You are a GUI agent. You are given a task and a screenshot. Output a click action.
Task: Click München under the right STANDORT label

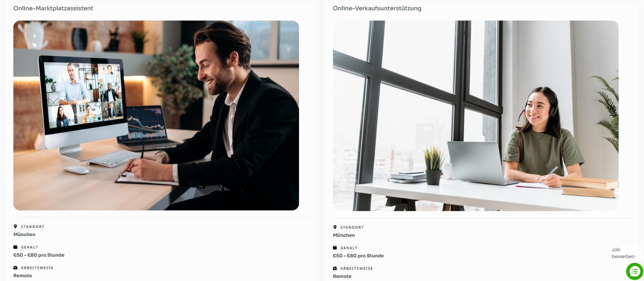344,235
